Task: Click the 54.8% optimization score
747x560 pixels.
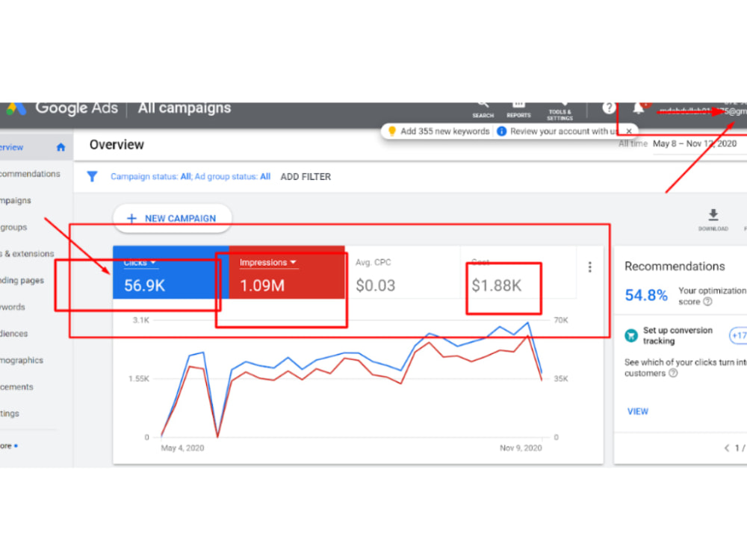Action: click(x=646, y=295)
